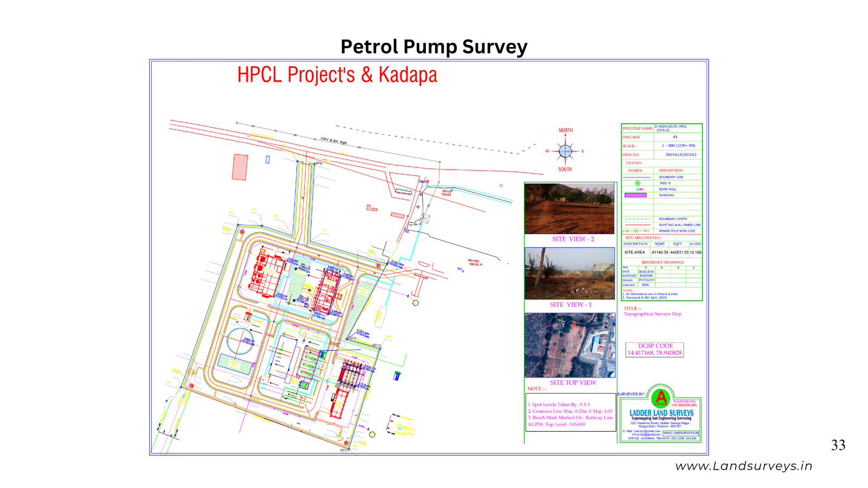Click the tree symbol in legend
The image size is (868, 488).
click(637, 183)
